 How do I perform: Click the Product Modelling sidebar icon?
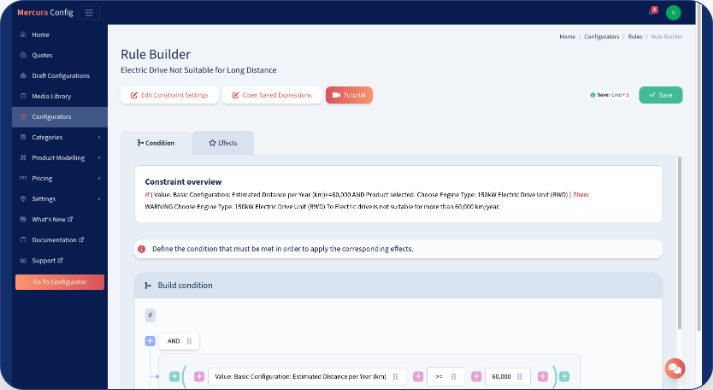point(23,158)
